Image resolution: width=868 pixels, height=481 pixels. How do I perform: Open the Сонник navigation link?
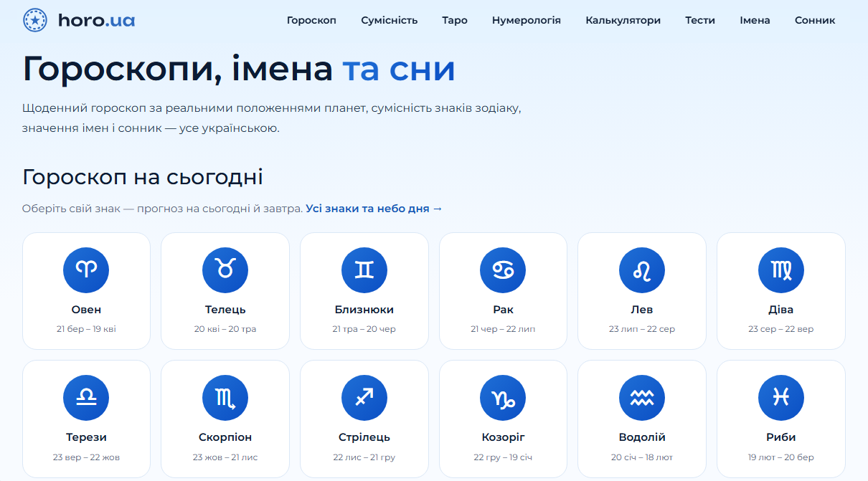click(815, 20)
